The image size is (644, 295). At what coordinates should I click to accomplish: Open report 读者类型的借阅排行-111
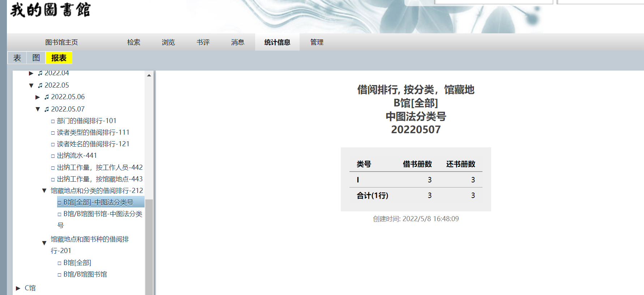pos(93,132)
